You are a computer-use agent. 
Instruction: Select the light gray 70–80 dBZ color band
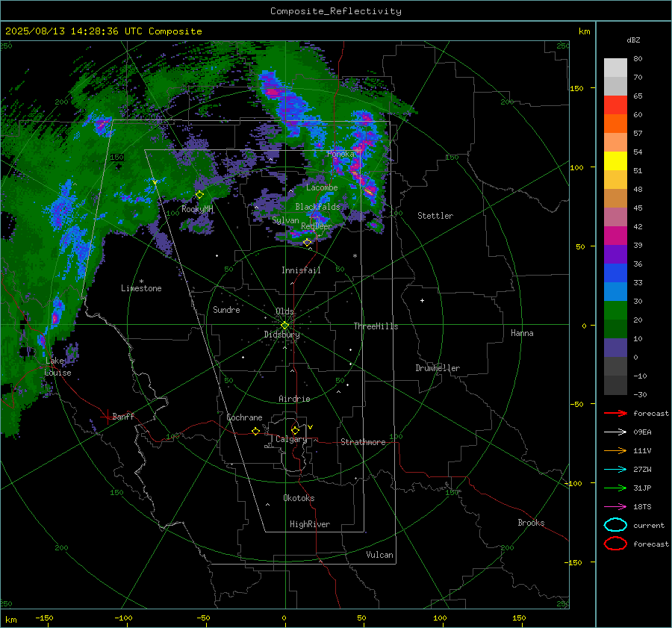(x=615, y=68)
